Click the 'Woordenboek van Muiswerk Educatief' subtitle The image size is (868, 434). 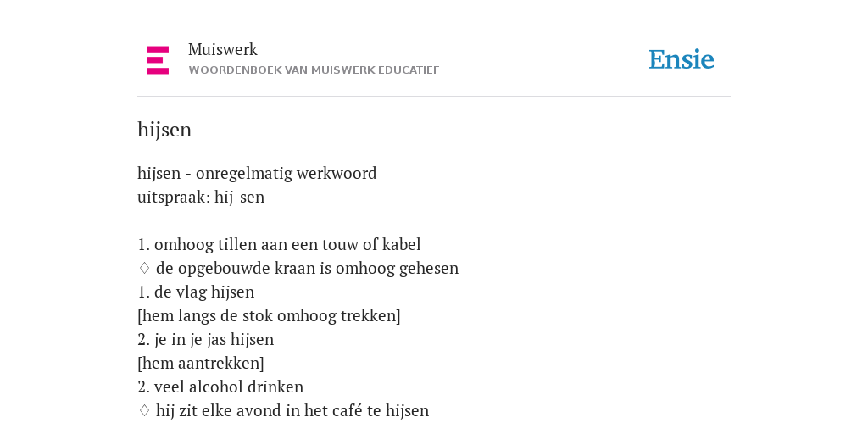[x=314, y=70]
